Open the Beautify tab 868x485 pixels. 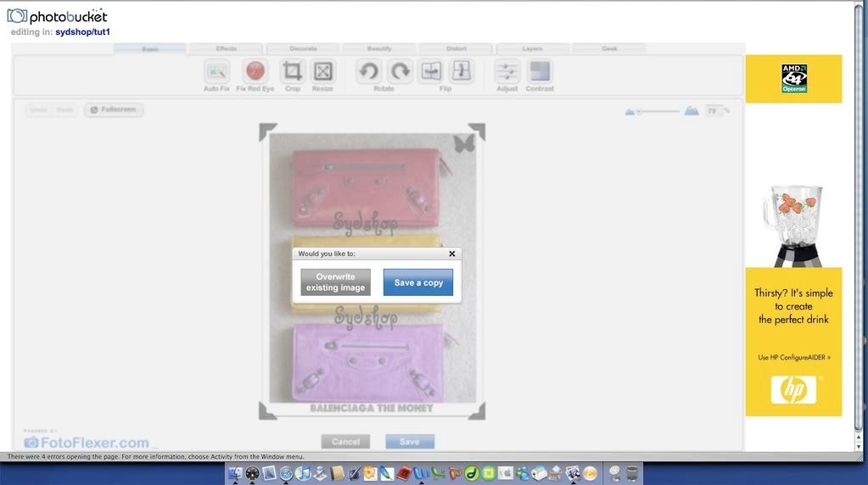pyautogui.click(x=379, y=48)
